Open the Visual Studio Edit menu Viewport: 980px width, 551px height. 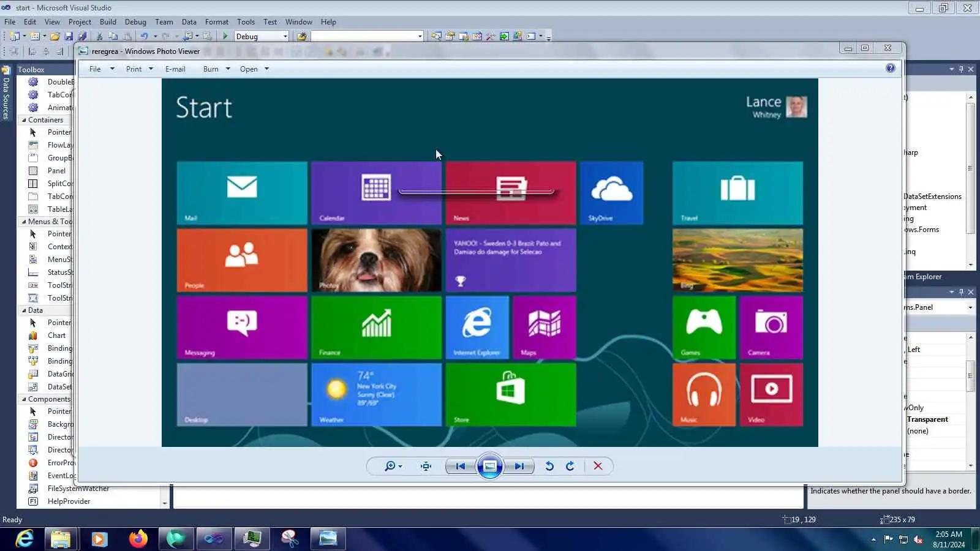pyautogui.click(x=30, y=22)
